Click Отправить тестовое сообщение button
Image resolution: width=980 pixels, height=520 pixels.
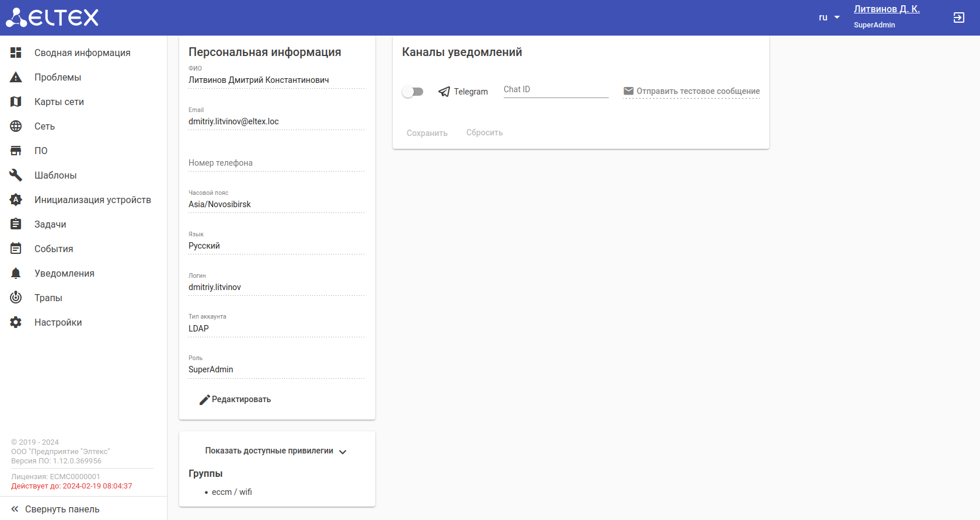point(692,91)
